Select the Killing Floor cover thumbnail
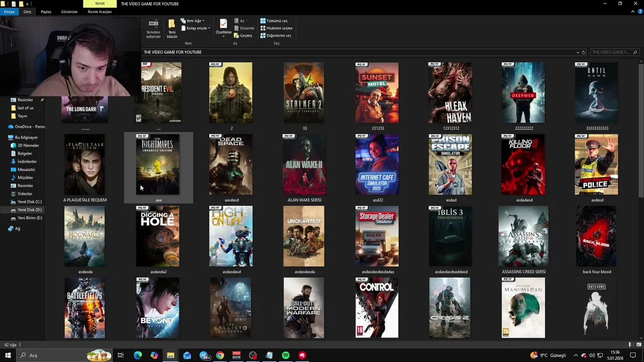Image resolution: width=644 pixels, height=362 pixels. click(523, 164)
